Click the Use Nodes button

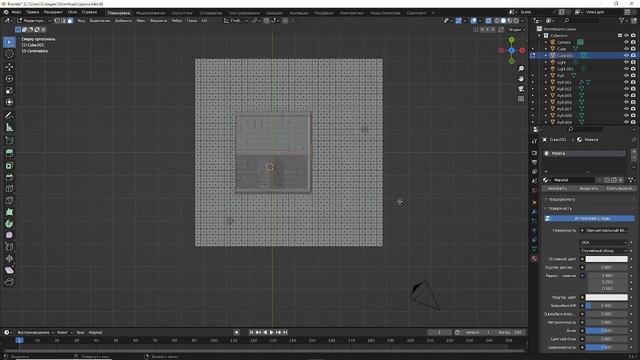590,219
